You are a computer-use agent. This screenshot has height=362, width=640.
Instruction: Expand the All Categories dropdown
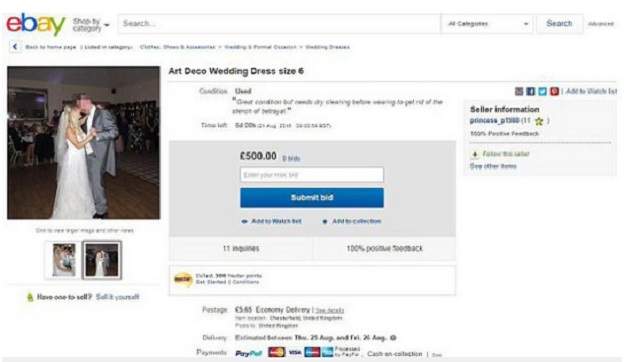(x=487, y=24)
